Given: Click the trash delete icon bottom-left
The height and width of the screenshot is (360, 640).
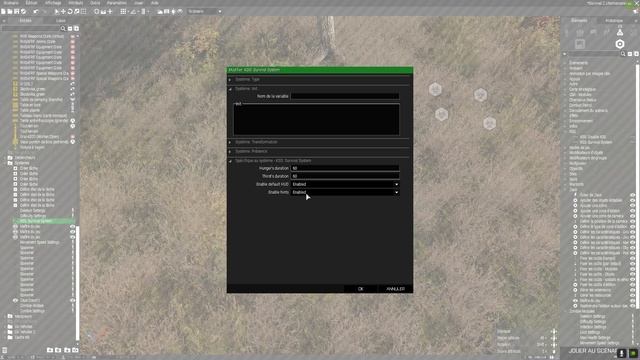Looking at the screenshot, I should [4, 350].
